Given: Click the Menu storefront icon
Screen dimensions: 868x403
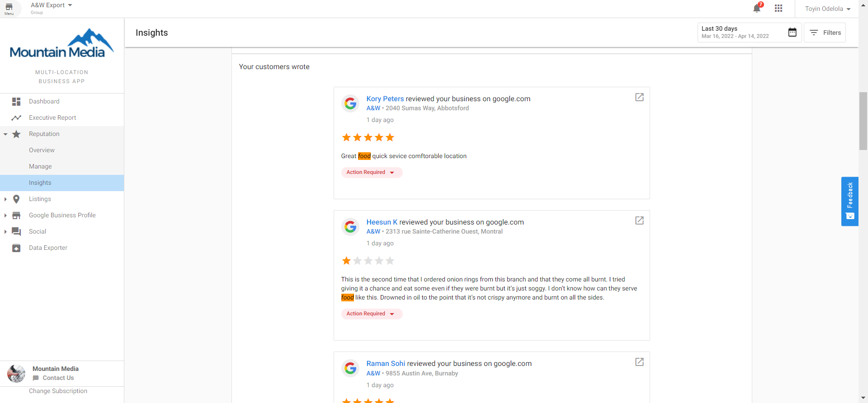Looking at the screenshot, I should pyautogui.click(x=9, y=9).
